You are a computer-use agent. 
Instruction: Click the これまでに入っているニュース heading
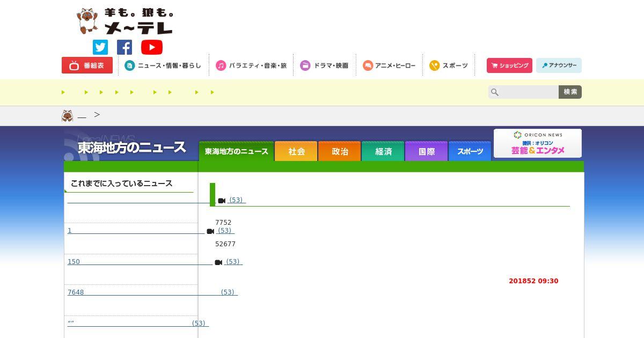pos(121,183)
